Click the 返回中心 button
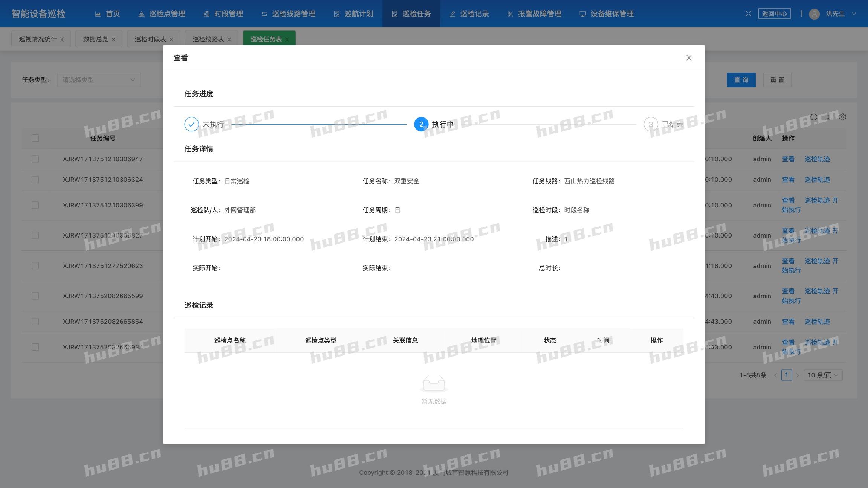This screenshot has height=488, width=868. [x=774, y=14]
